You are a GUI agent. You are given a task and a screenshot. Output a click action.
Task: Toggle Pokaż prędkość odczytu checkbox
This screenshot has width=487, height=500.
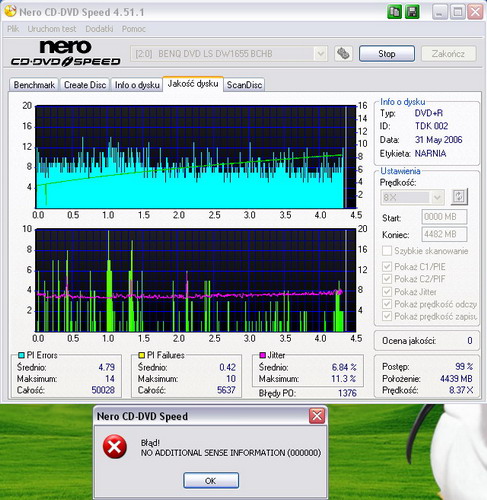pyautogui.click(x=387, y=304)
